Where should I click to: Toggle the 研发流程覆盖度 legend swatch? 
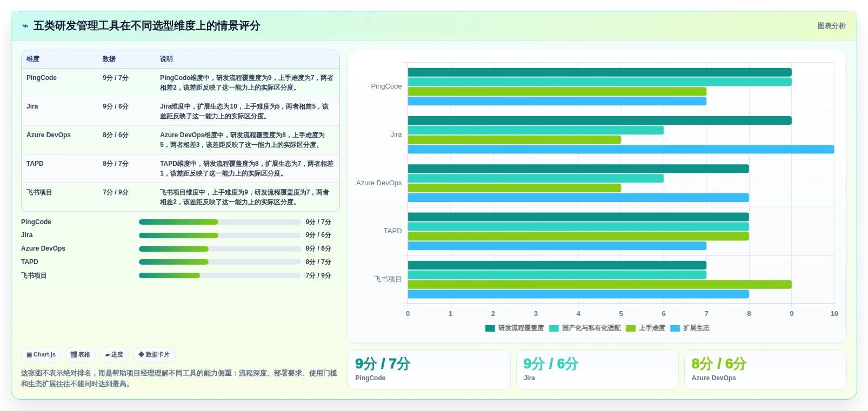490,328
